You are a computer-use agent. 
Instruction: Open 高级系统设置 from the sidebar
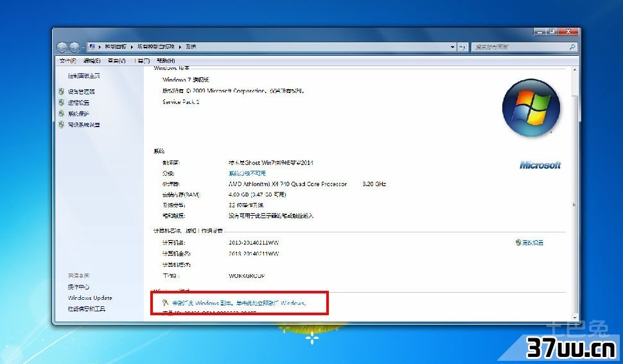point(83,125)
